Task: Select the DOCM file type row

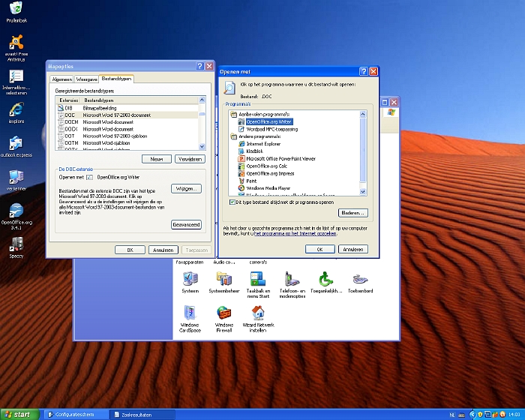Action: click(x=127, y=122)
